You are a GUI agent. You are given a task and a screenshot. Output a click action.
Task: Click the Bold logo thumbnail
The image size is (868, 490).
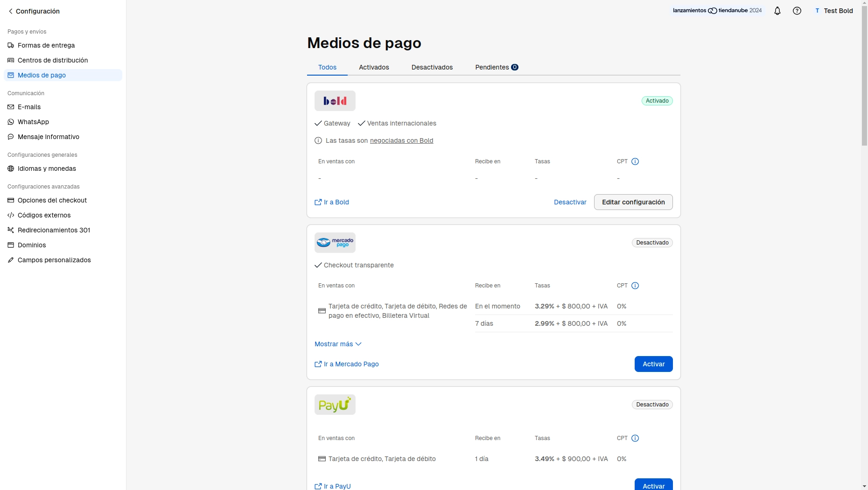coord(335,101)
